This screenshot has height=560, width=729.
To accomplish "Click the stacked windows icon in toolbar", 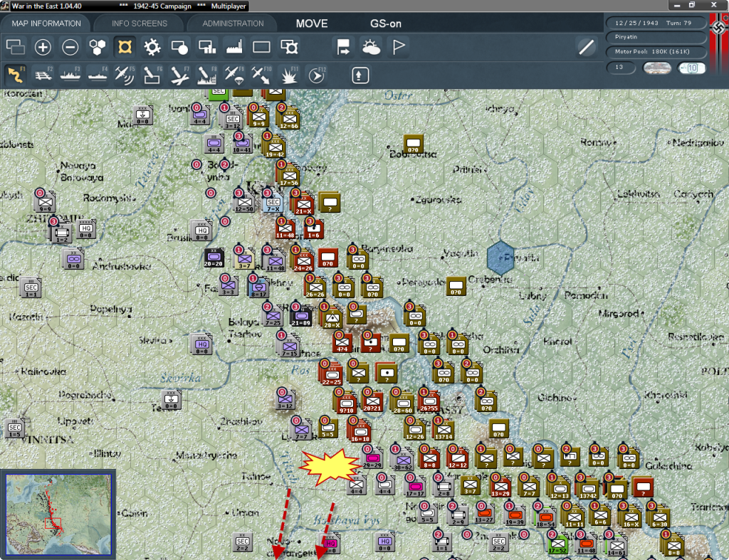I will (x=16, y=47).
